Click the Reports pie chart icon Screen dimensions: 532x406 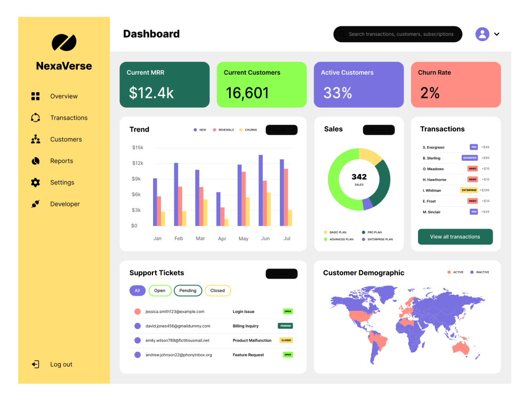point(36,161)
